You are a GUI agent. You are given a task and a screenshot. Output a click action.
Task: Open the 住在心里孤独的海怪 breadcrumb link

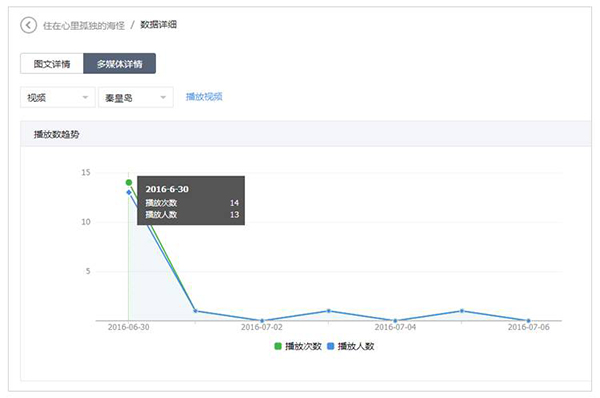tap(84, 26)
